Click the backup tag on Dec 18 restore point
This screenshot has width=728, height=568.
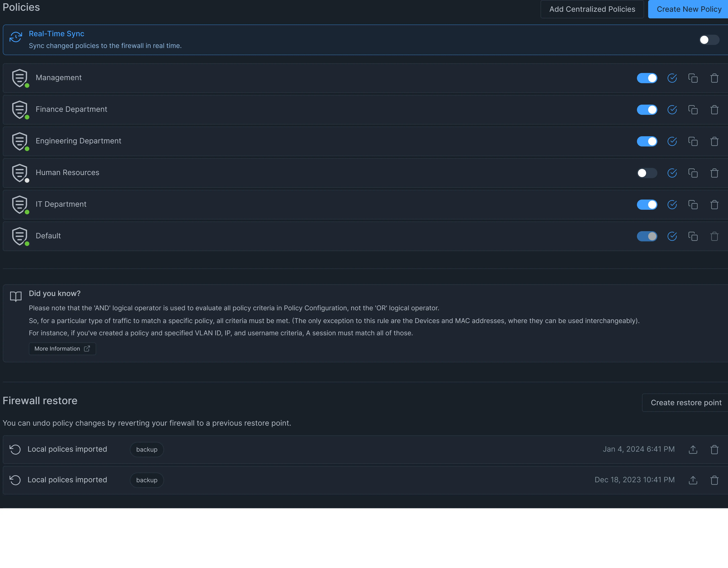click(147, 480)
